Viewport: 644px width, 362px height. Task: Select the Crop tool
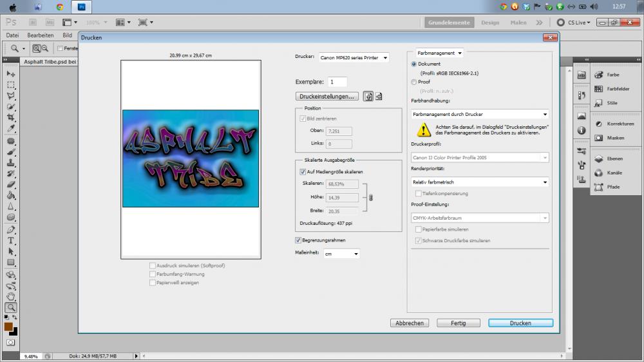[x=11, y=117]
